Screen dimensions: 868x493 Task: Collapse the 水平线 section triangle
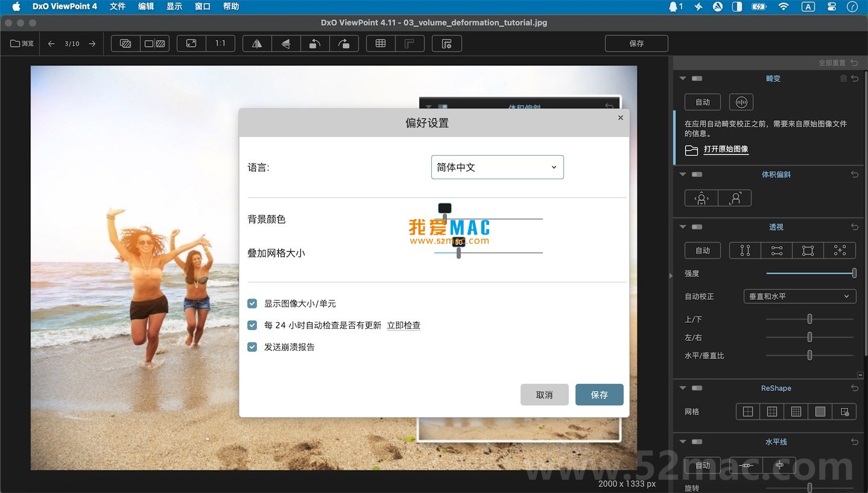(683, 442)
